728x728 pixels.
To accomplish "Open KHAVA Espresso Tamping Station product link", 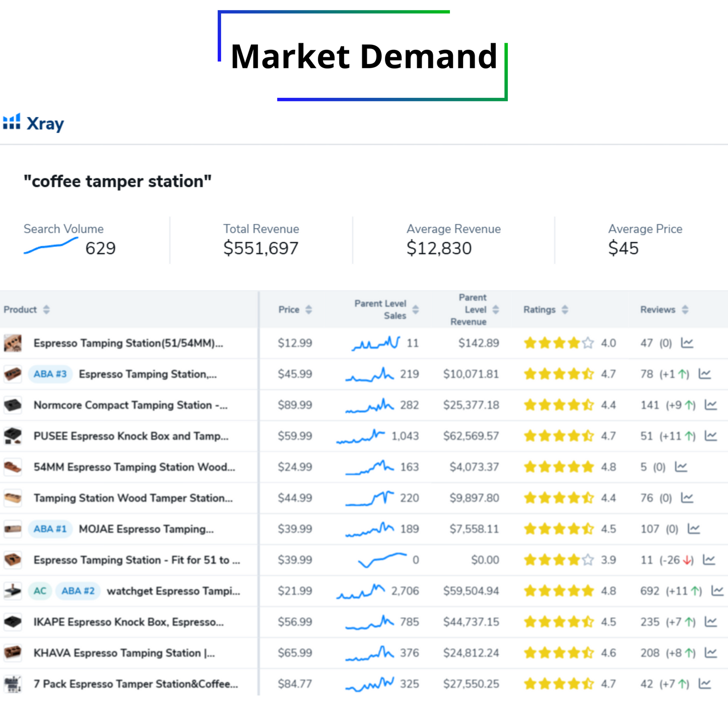I will coord(124,653).
